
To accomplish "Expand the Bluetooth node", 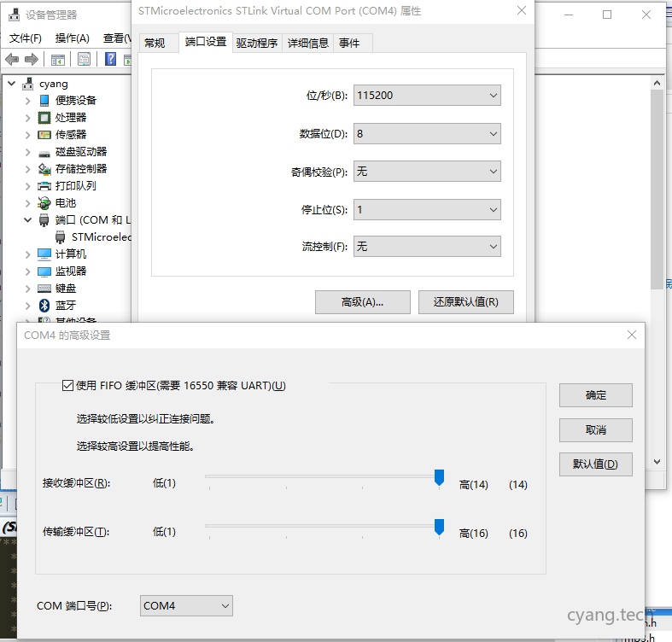I will point(28,306).
